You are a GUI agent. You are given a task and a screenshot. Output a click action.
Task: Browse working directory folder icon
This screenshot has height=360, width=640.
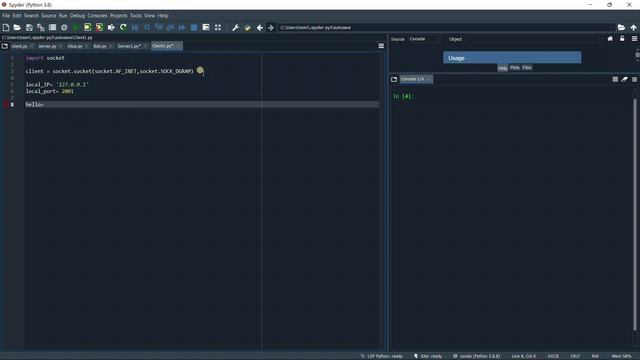click(621, 27)
